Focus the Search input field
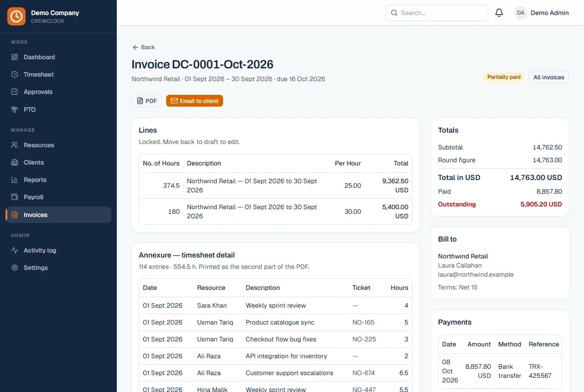Screen dimensions: 584x392 click(x=437, y=13)
